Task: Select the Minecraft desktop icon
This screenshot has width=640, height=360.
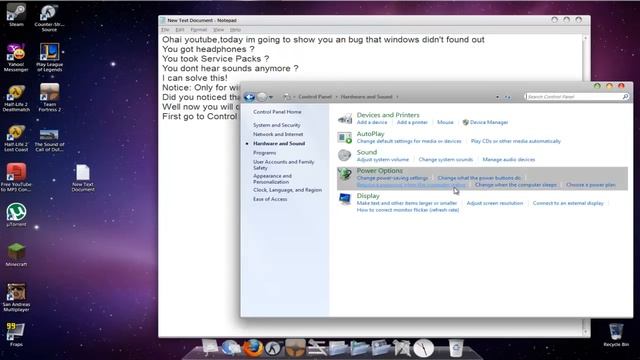Action: click(x=16, y=255)
